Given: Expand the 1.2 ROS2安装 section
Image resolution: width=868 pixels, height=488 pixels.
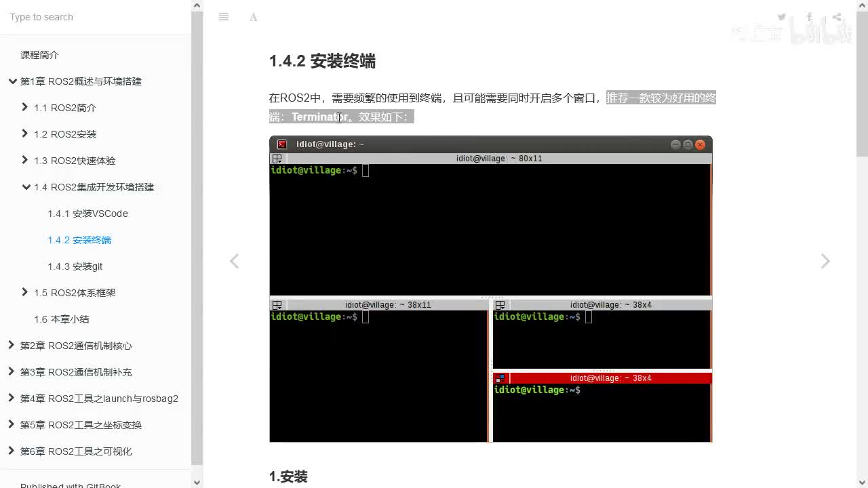Looking at the screenshot, I should coord(25,134).
